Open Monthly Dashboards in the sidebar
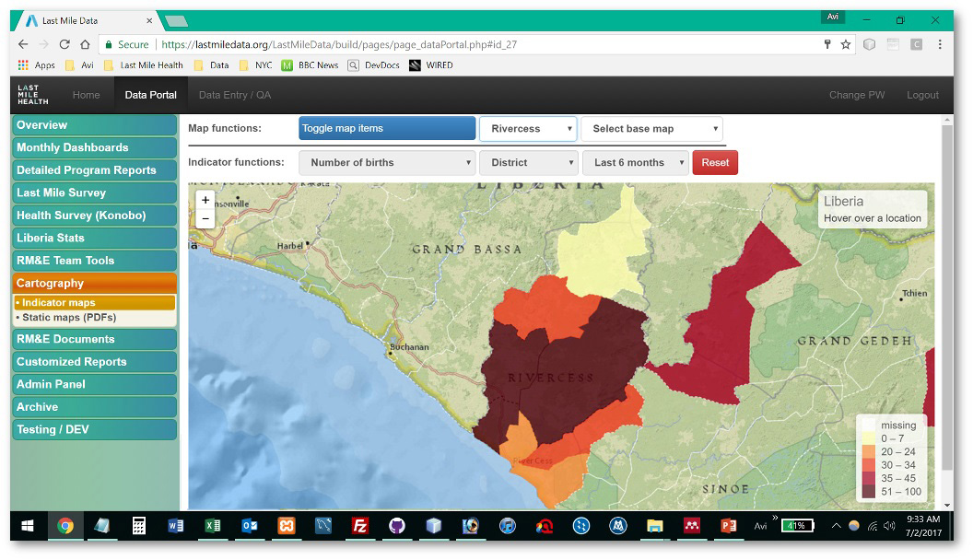The height and width of the screenshot is (560, 973). [x=94, y=147]
